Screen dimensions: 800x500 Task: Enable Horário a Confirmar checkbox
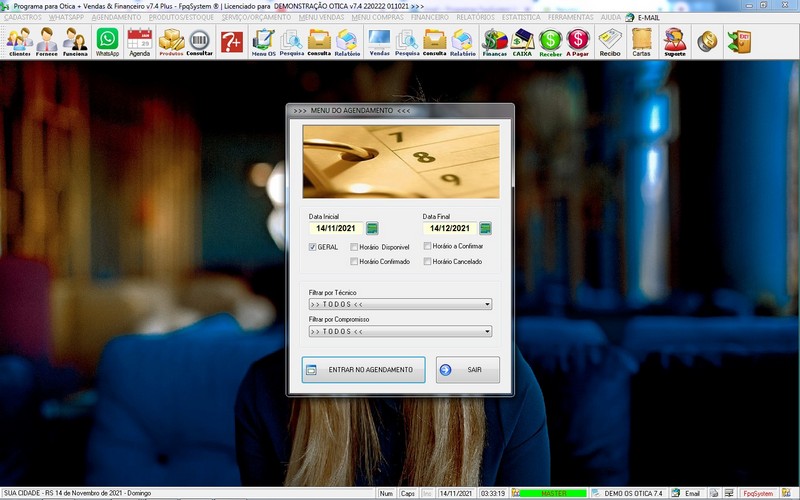click(428, 246)
